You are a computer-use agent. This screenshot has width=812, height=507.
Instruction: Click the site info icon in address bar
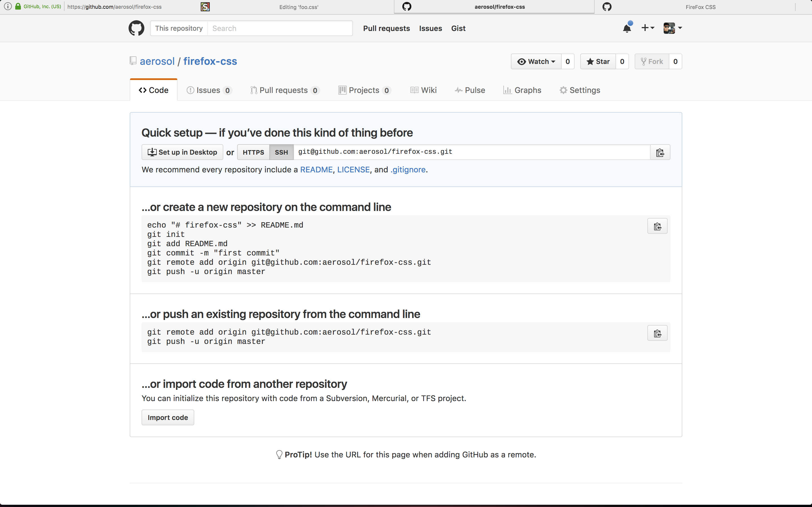(7, 6)
